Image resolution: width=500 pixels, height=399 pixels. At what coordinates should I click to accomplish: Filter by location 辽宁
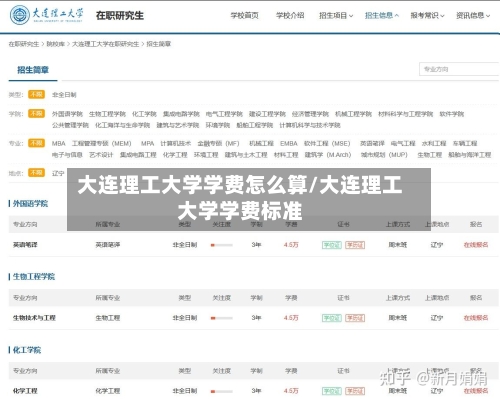click(x=58, y=173)
